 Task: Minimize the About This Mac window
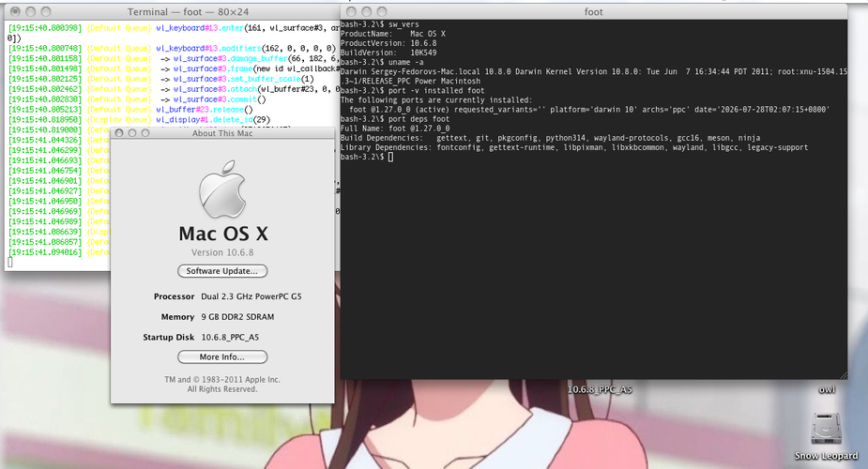tap(131, 133)
